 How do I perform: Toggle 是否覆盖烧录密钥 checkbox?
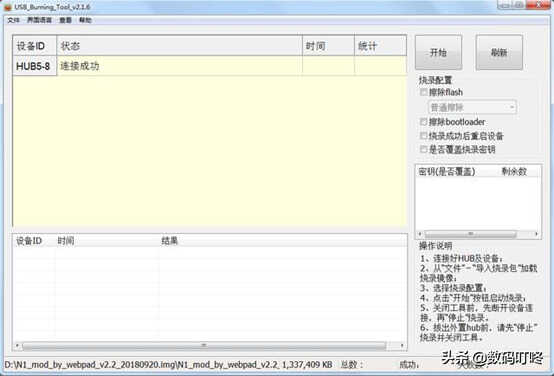click(423, 149)
